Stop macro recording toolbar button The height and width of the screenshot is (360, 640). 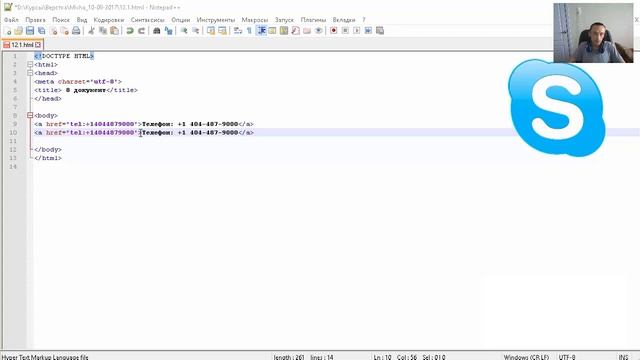[345, 31]
